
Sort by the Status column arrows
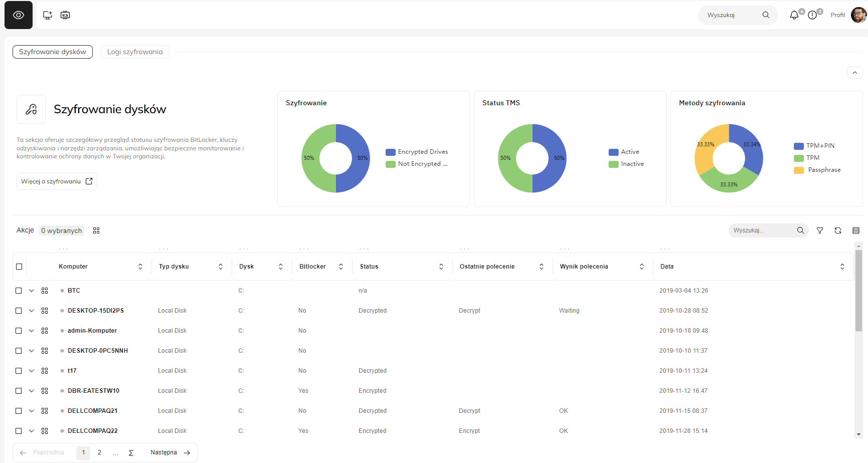coord(441,267)
